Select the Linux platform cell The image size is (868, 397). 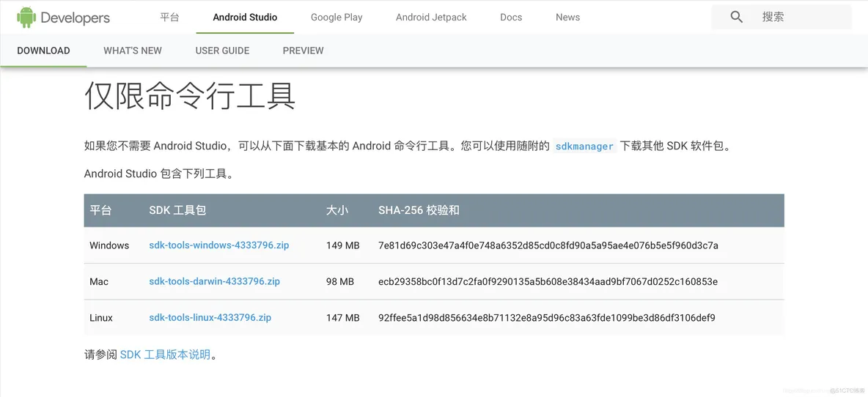[x=101, y=318]
